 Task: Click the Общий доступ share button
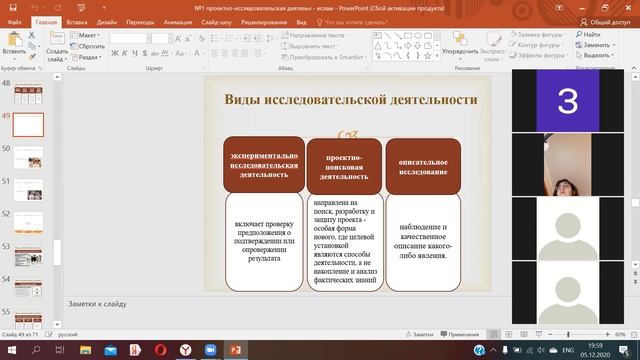click(x=605, y=22)
